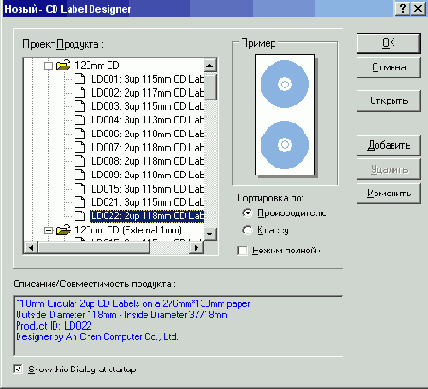428x389 pixels.
Task: Click the document icon next to LDC01
Action: (80, 79)
